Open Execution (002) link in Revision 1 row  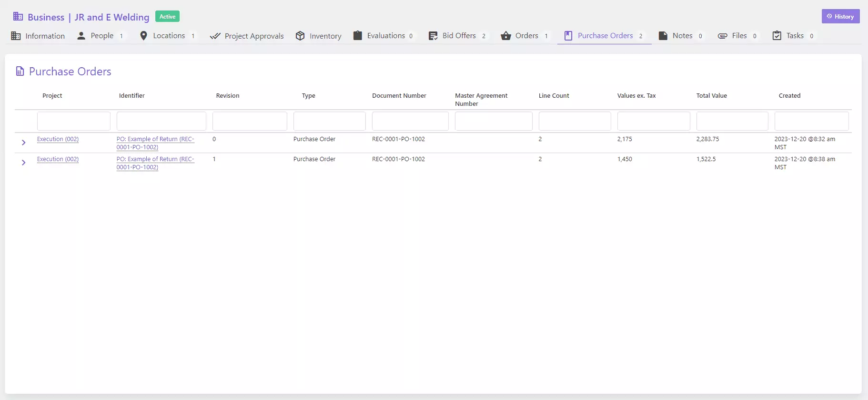coord(58,159)
